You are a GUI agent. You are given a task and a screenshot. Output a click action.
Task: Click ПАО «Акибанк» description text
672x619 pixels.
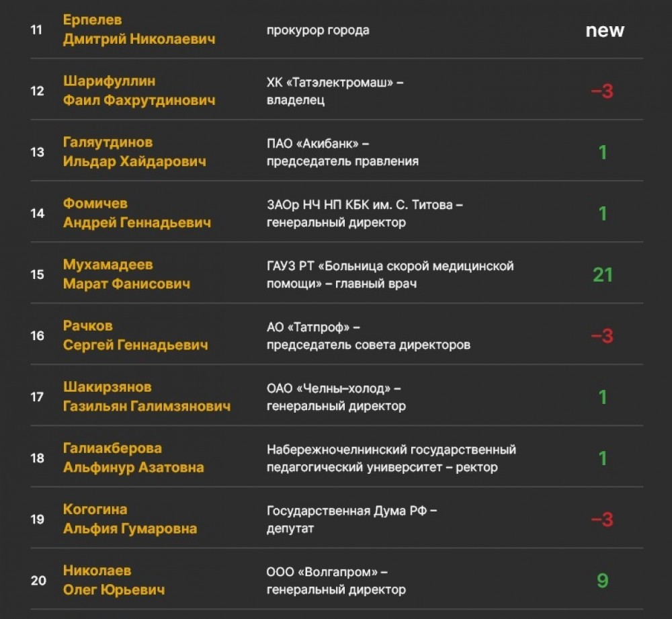[342, 152]
